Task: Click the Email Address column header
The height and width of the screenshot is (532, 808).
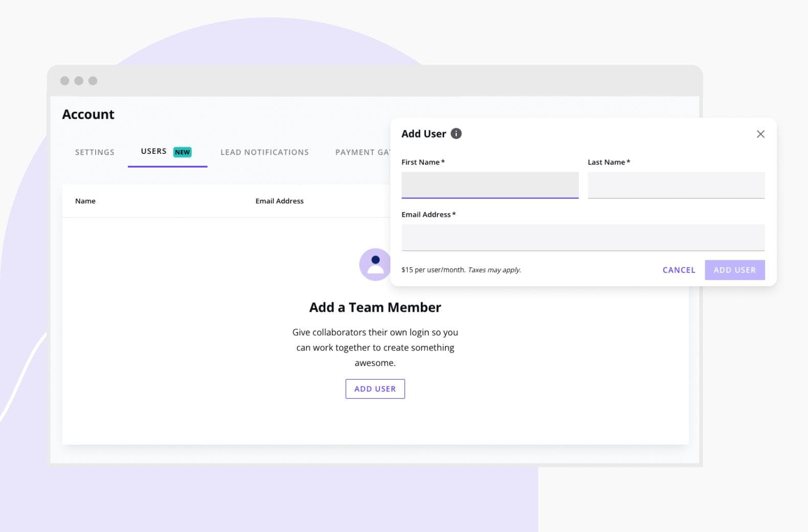Action: pyautogui.click(x=279, y=201)
